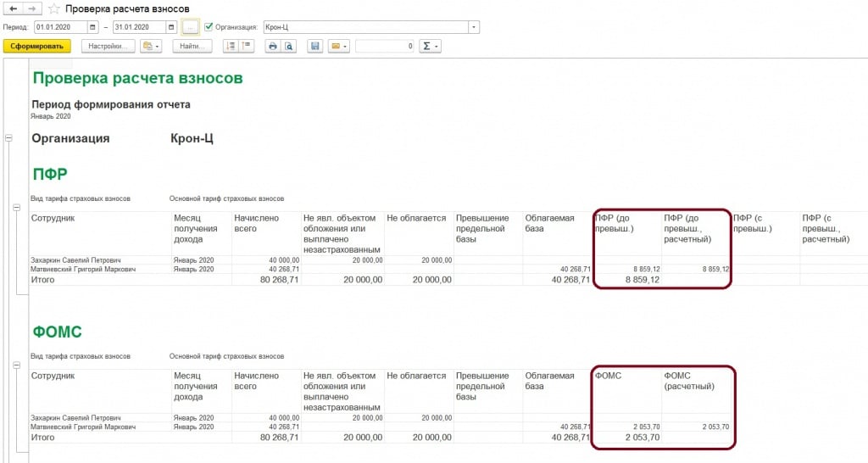Uncheck the Организация filter checkbox
Viewport: 868px width, 463px height.
click(x=209, y=27)
